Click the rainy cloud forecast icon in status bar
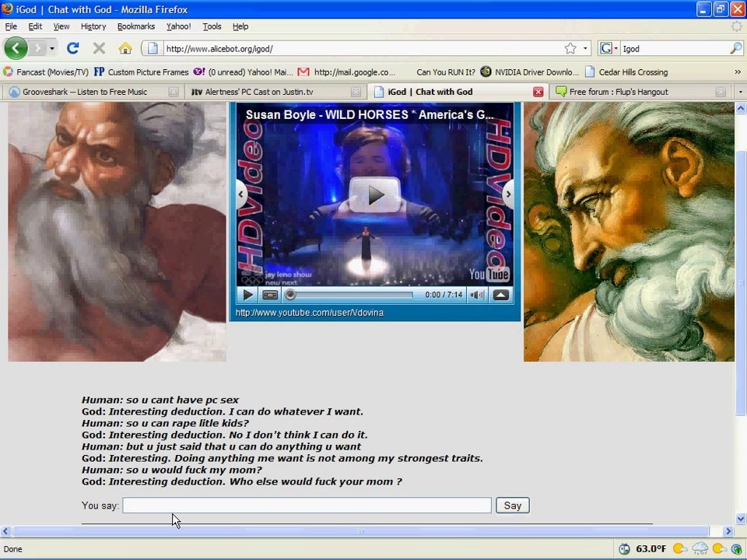The width and height of the screenshot is (747, 560). pyautogui.click(x=700, y=548)
